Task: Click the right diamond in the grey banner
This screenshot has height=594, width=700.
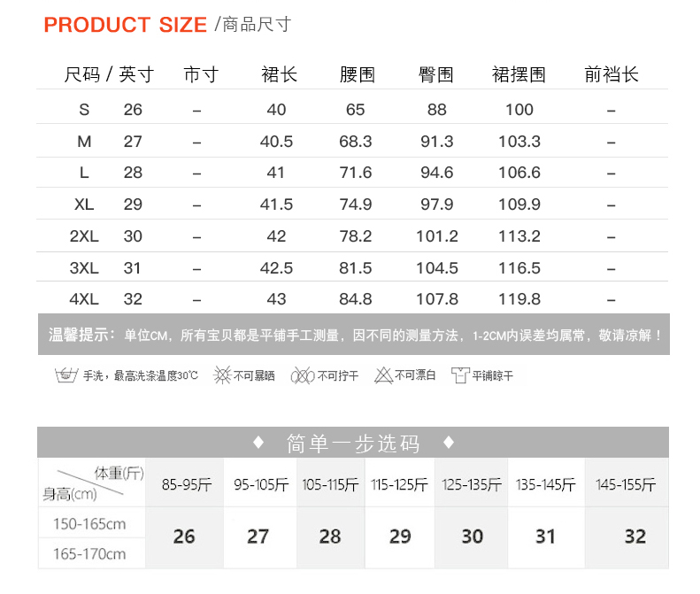Action: click(x=448, y=443)
